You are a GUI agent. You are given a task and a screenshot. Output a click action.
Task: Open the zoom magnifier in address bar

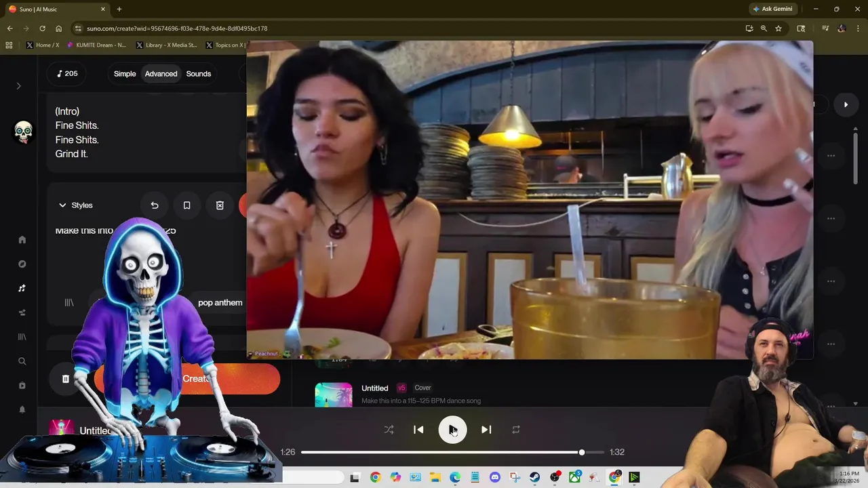(764, 28)
